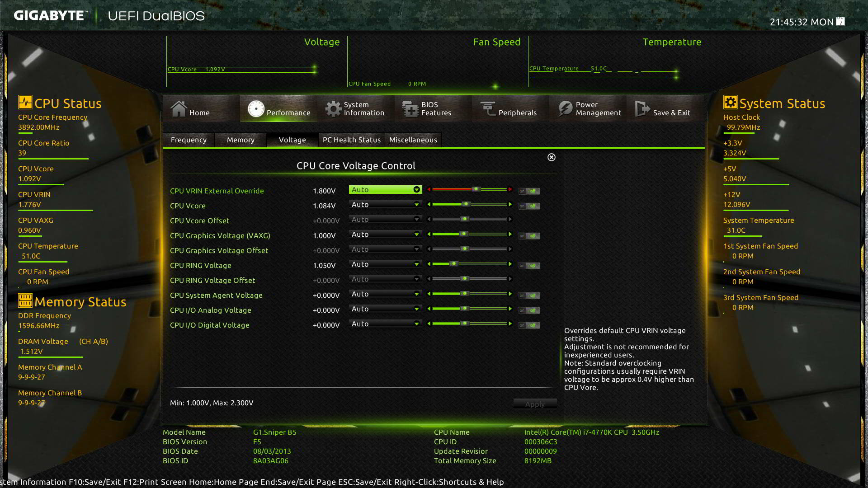Viewport: 868px width, 488px height.
Task: Click left arrow of CPU Vcore slider
Action: tap(429, 204)
